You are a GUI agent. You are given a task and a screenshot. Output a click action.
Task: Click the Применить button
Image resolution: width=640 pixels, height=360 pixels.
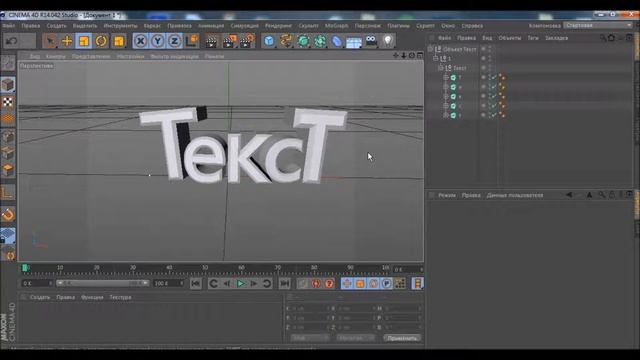click(402, 338)
